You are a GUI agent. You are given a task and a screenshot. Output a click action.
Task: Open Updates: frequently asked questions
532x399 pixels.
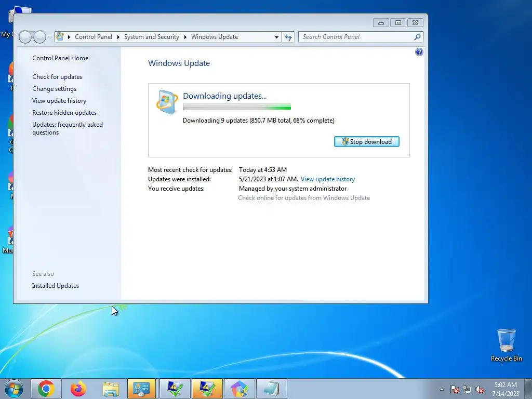[68, 129]
